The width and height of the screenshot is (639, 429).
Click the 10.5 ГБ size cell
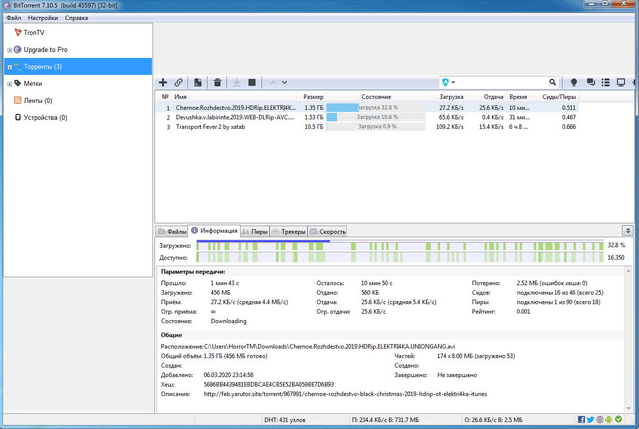point(314,127)
